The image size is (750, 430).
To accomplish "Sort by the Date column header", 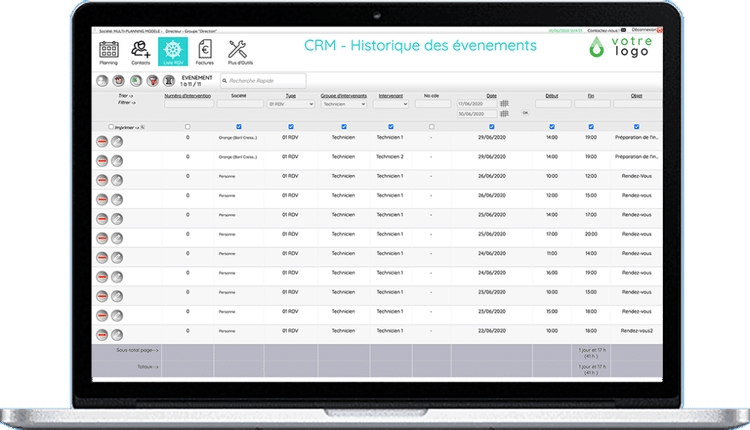I will [x=492, y=96].
